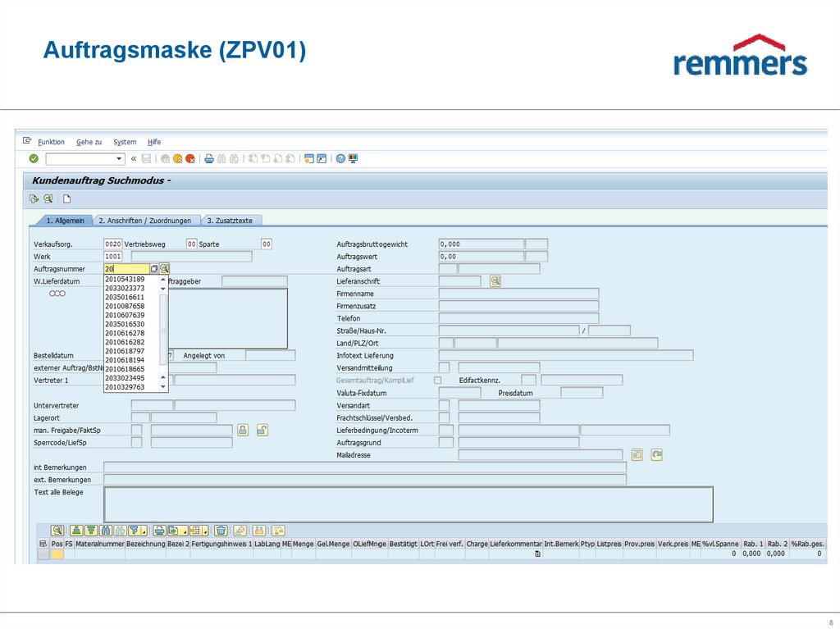
Task: Click the yellow Exit icon
Action: [x=177, y=158]
